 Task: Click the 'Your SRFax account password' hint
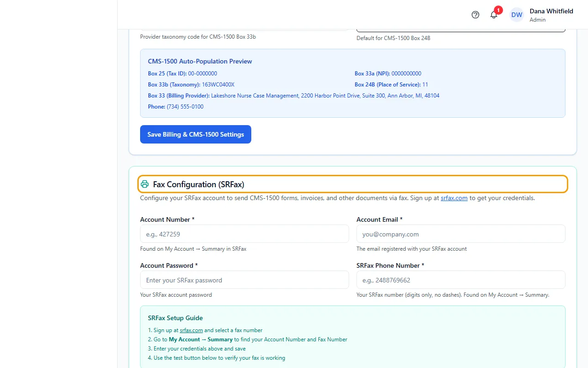[x=176, y=295]
